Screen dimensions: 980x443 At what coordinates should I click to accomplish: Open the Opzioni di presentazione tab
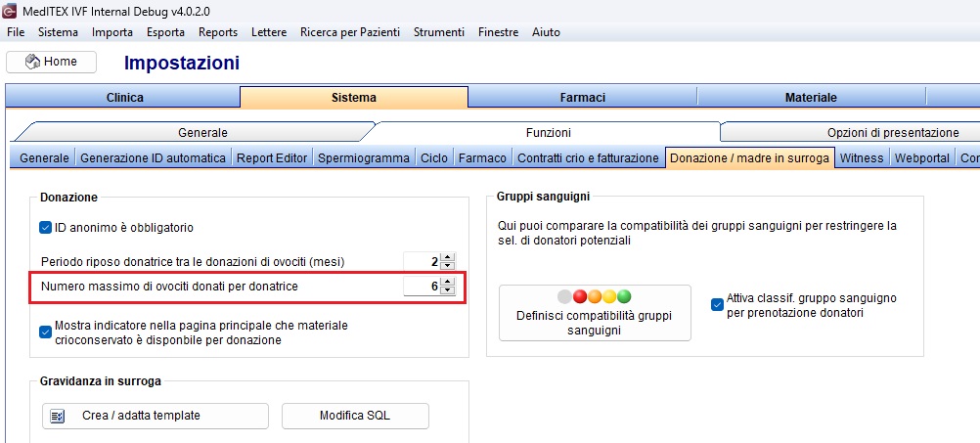893,132
